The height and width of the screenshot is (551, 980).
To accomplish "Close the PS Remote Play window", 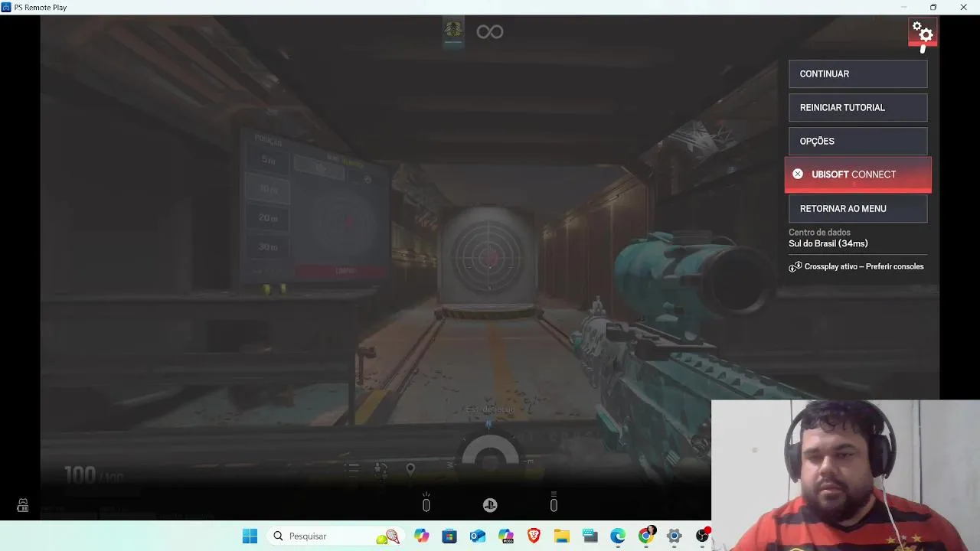I will pyautogui.click(x=963, y=7).
